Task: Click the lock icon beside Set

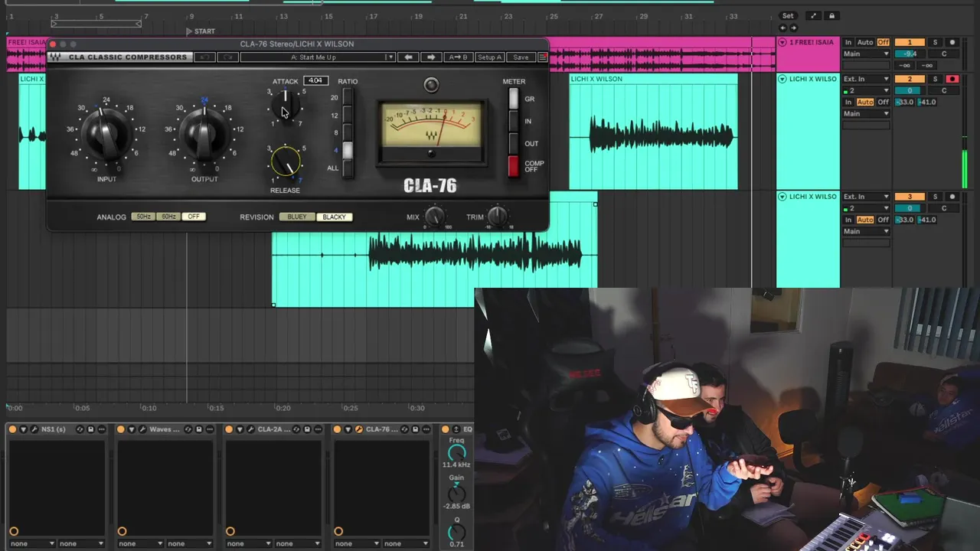Action: point(831,15)
